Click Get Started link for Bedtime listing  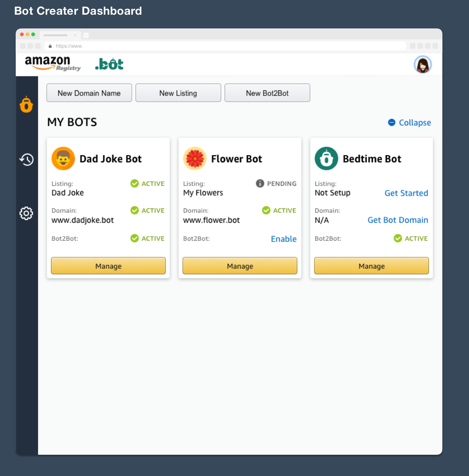point(406,193)
